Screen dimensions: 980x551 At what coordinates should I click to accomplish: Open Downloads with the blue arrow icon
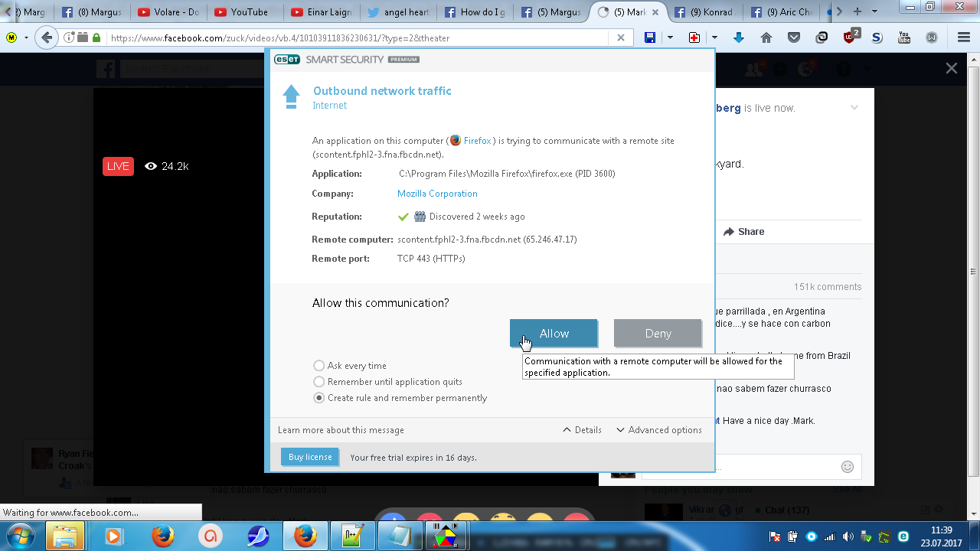point(739,37)
